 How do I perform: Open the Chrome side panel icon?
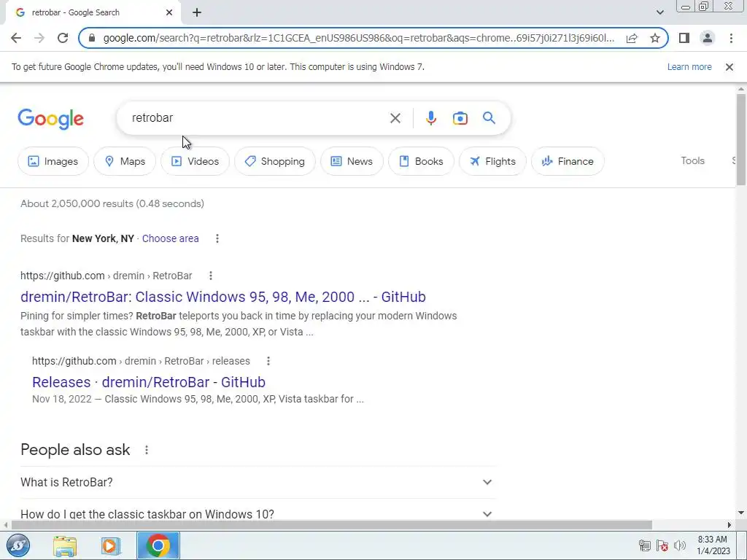coord(684,38)
